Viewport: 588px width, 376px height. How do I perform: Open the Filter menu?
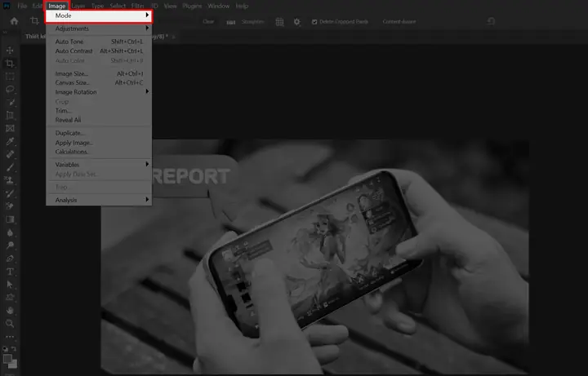(138, 6)
